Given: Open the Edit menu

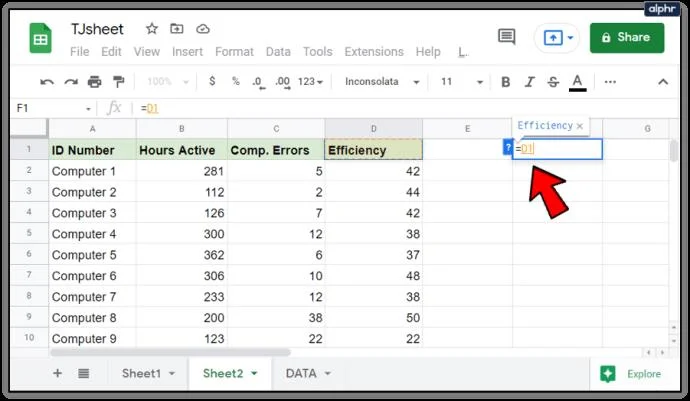Looking at the screenshot, I should click(111, 52).
